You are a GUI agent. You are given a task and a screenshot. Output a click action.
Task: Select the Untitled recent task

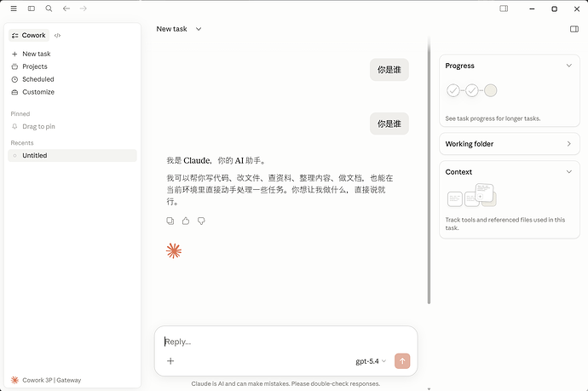pyautogui.click(x=72, y=156)
